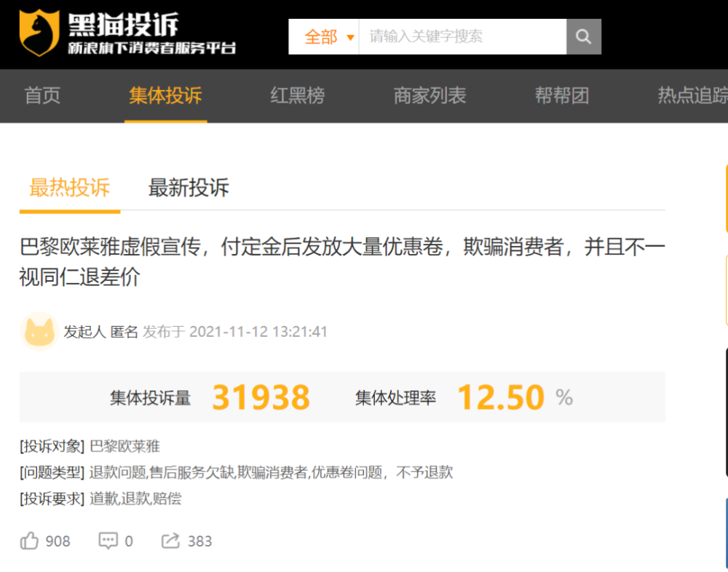Click the thumbs-up like icon
Image resolution: width=728 pixels, height=572 pixels.
pyautogui.click(x=29, y=541)
